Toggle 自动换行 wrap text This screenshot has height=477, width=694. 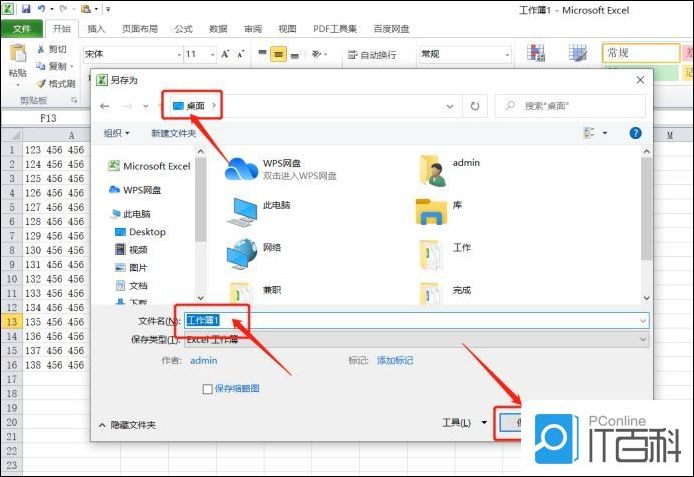pos(372,54)
